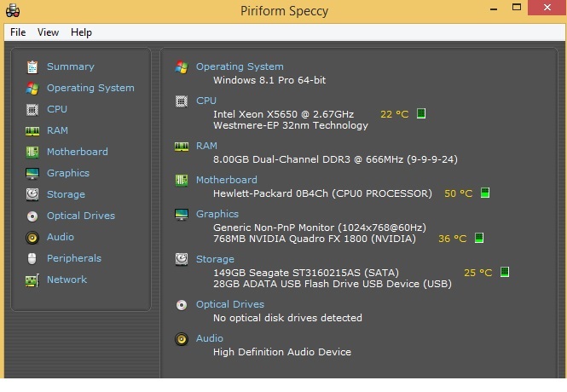Image resolution: width=567 pixels, height=392 pixels.
Task: Click the Audio heading link in summary
Action: [x=210, y=338]
